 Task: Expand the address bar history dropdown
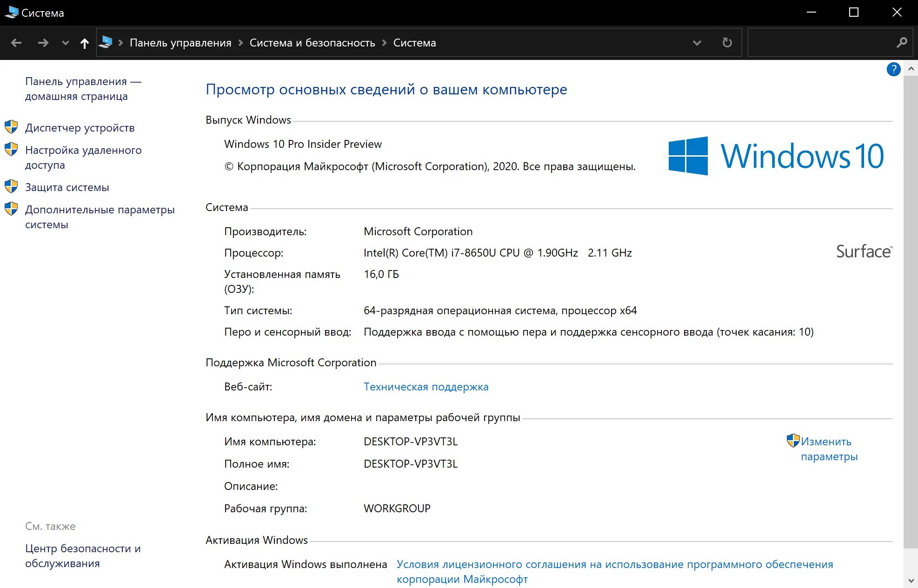pyautogui.click(x=697, y=43)
